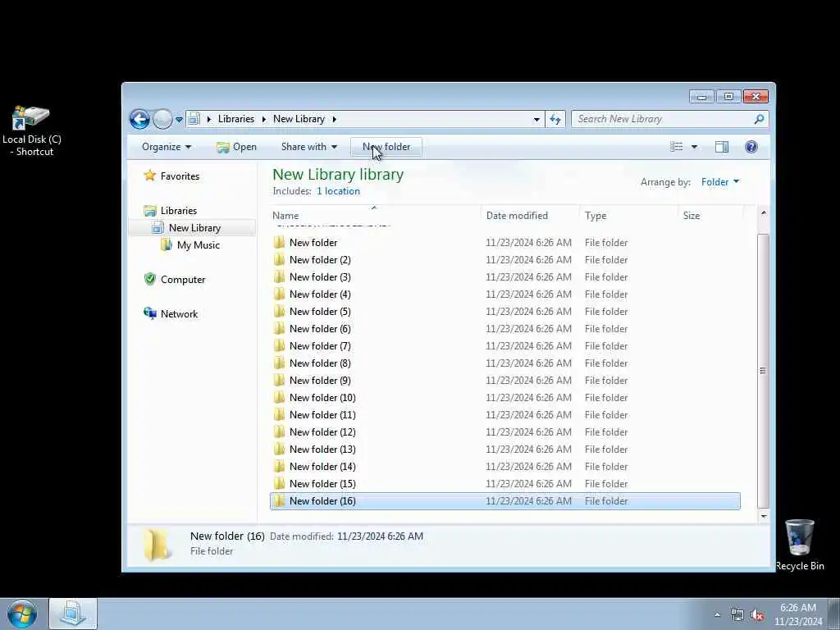Click the Forward navigation arrow
The width and height of the screenshot is (840, 630).
tap(162, 119)
